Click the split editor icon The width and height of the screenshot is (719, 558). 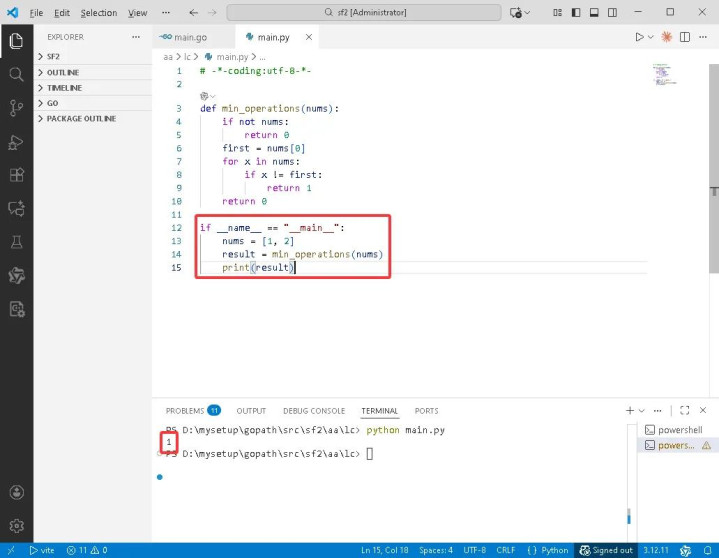(686, 37)
